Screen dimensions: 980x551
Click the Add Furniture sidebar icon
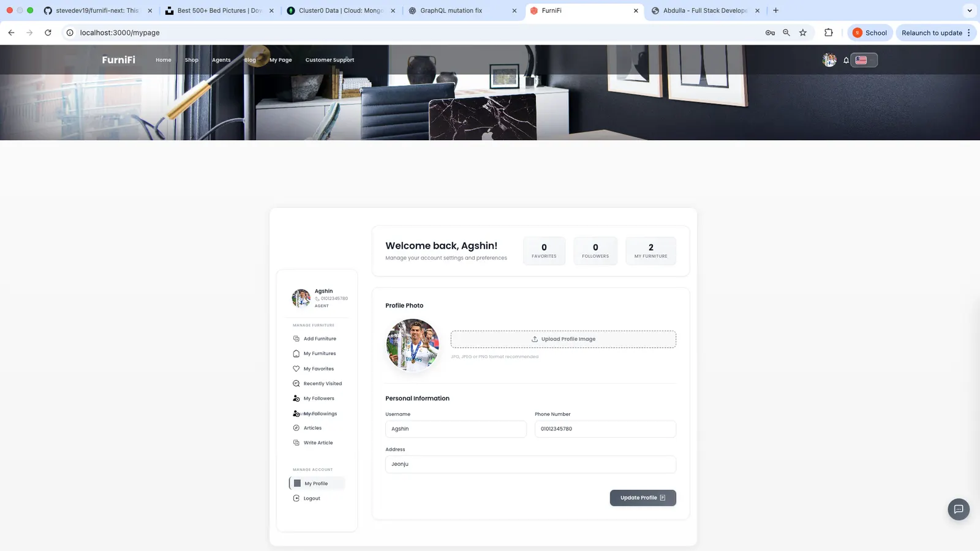coord(296,339)
